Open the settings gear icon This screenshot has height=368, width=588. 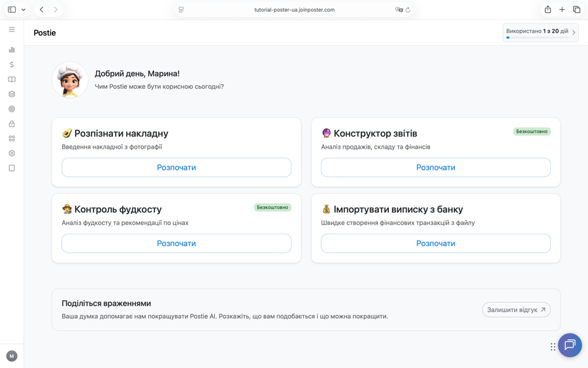click(12, 153)
